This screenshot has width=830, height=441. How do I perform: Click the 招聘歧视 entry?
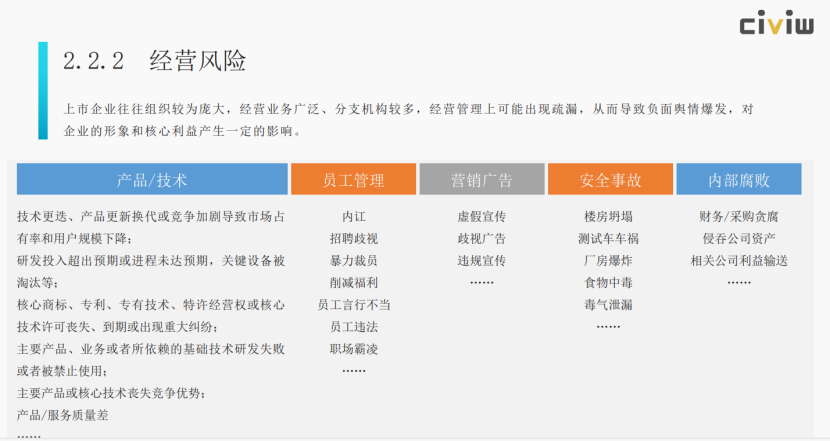354,238
